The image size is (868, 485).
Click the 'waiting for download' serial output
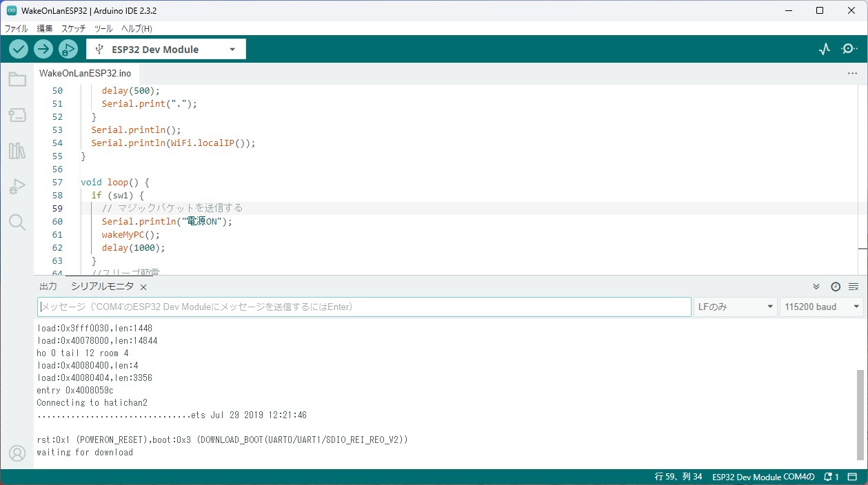85,453
